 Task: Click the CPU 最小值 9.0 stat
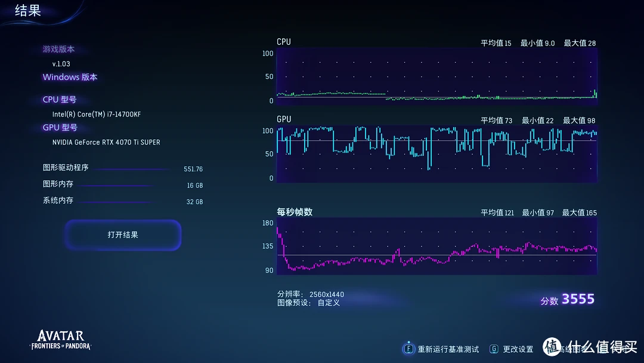[538, 43]
